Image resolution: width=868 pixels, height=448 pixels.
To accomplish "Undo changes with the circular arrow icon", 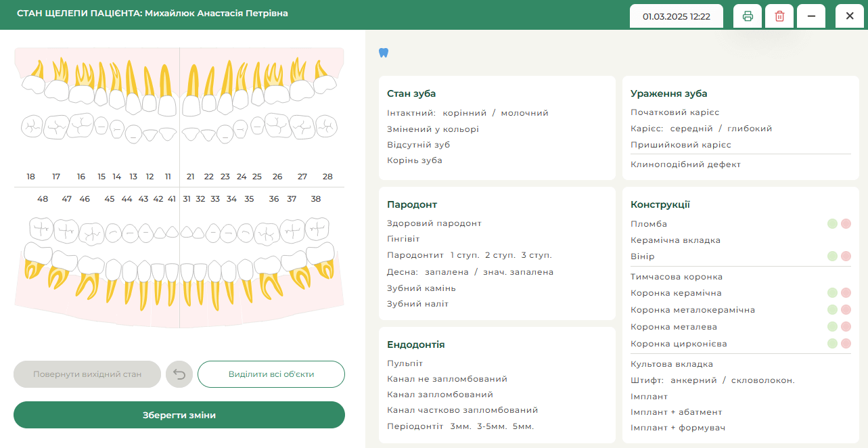I will (x=179, y=374).
